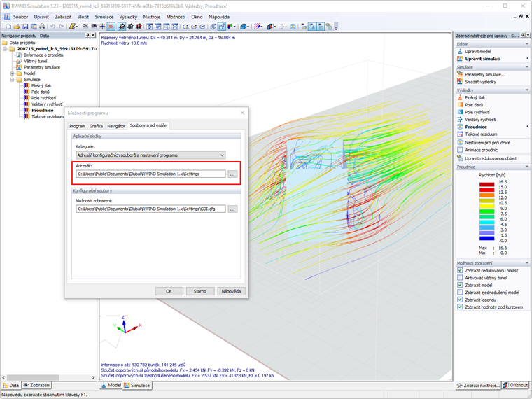Toggle Zobrazit hodnoty pod kurzorem checkbox

(x=460, y=307)
